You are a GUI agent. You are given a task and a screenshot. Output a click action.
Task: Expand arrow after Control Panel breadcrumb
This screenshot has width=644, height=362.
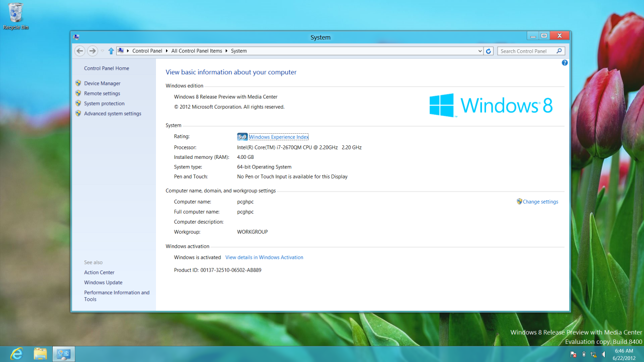pos(167,51)
